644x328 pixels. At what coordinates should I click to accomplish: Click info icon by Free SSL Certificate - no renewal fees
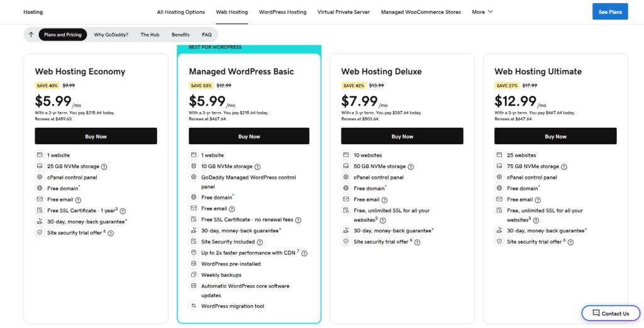(x=298, y=220)
